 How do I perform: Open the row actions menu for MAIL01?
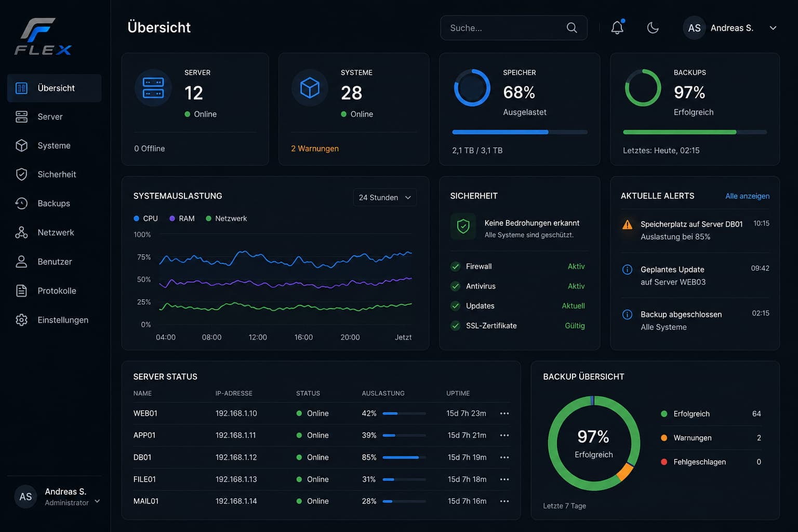coord(504,501)
